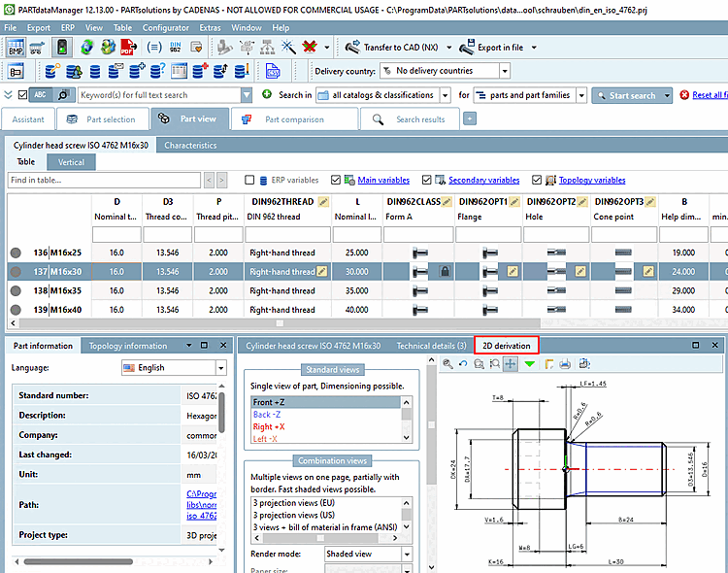This screenshot has width=728, height=573.
Task: Click the lock icon in row M16x30
Action: (x=445, y=271)
